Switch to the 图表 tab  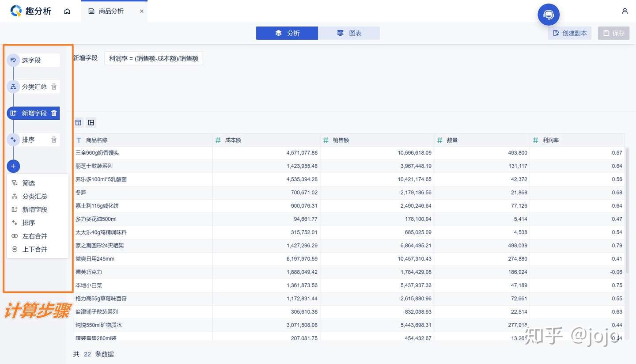[x=349, y=33]
